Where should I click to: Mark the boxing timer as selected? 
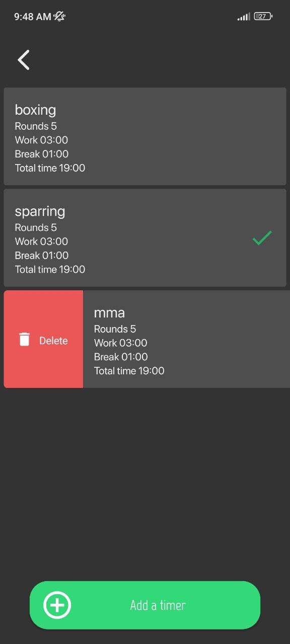[145, 136]
